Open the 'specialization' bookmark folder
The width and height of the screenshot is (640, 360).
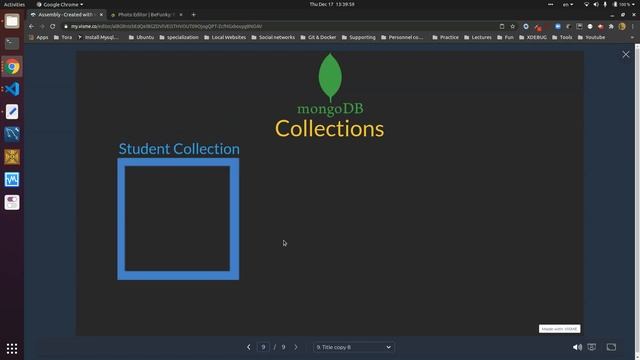[179, 37]
